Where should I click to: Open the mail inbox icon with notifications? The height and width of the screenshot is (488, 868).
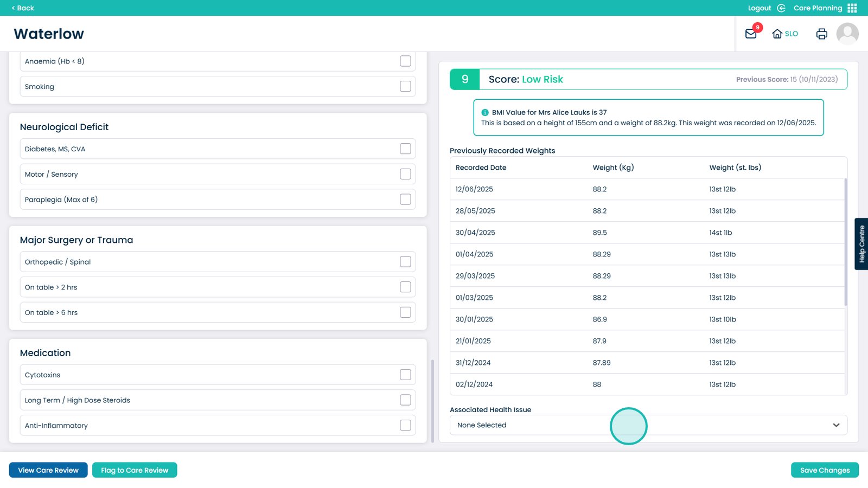[751, 34]
